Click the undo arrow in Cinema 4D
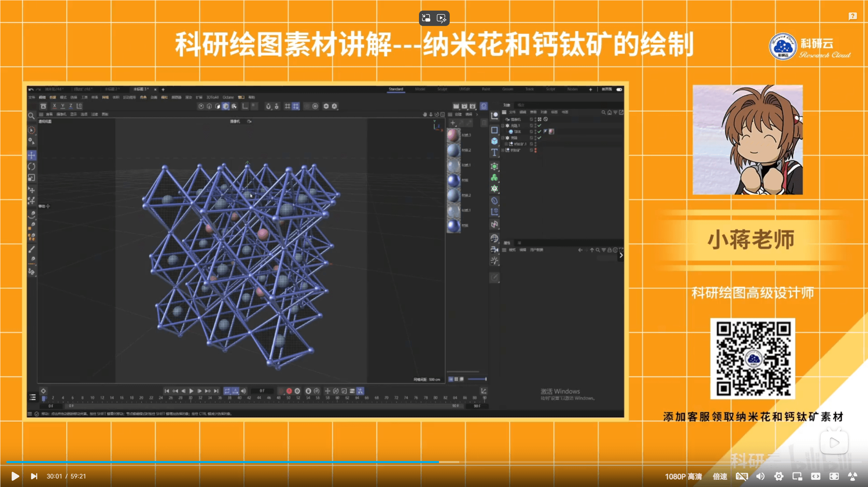This screenshot has width=868, height=487. coord(31,89)
